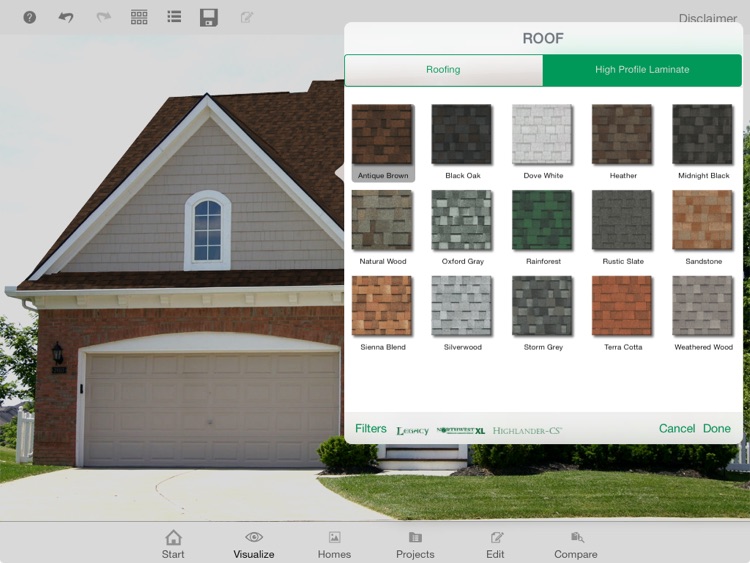Switch to grid view icon
750x563 pixels.
(x=139, y=17)
